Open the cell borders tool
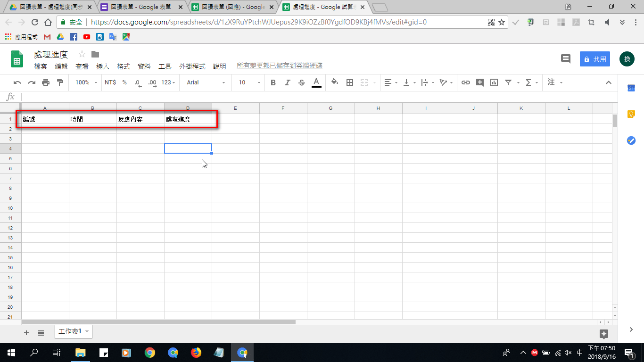Viewport: 644px width, 362px height. click(350, 82)
